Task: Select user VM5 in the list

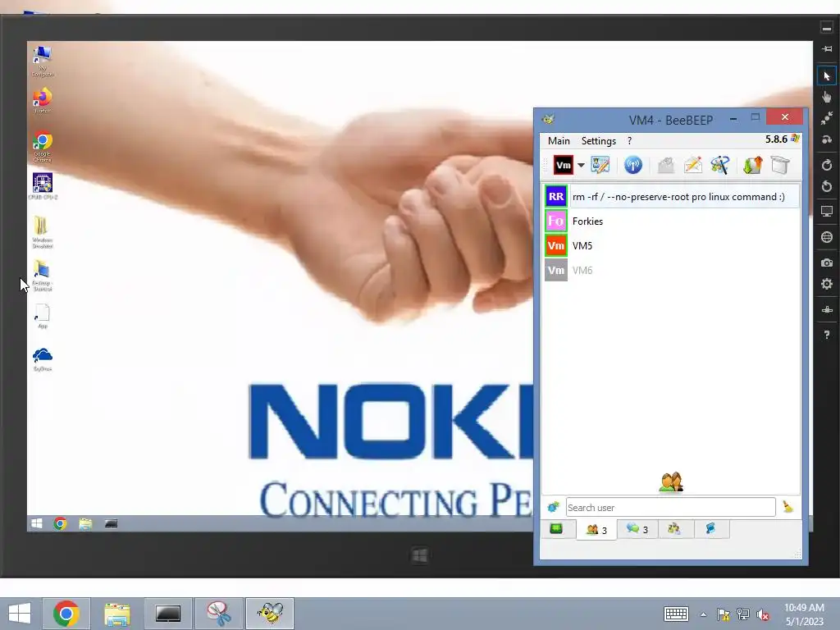Action: [x=672, y=246]
